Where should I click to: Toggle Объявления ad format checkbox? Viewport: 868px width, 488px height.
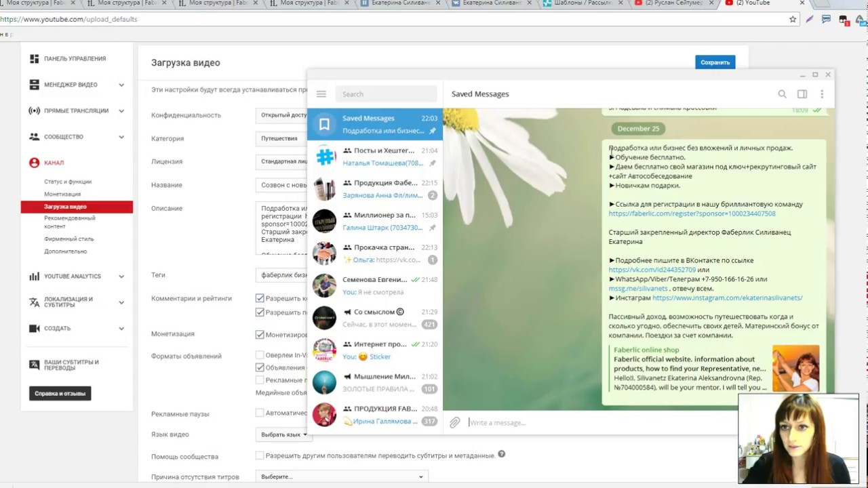point(260,367)
